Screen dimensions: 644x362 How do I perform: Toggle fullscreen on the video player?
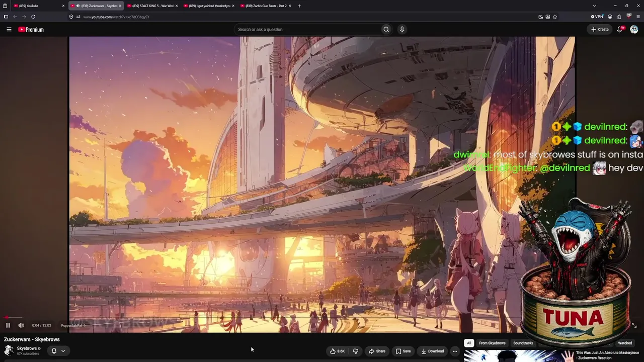click(634, 325)
